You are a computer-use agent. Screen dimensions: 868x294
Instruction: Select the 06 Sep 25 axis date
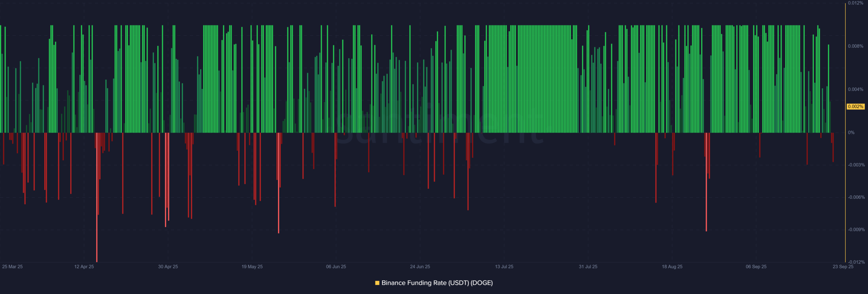pyautogui.click(x=756, y=267)
